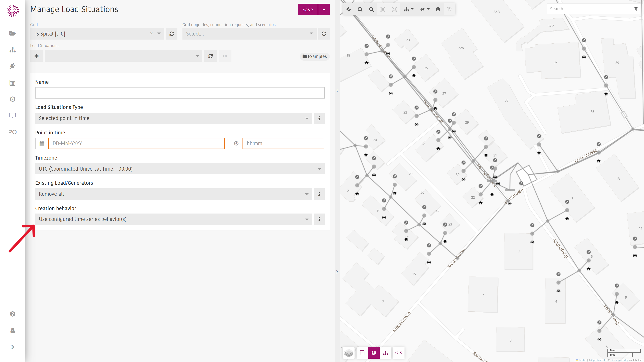Open the Examples folder
Viewport: 644px width, 362px height.
[314, 56]
